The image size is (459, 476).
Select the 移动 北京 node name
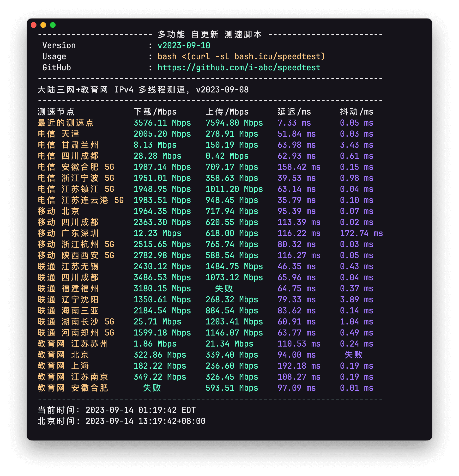pos(59,211)
